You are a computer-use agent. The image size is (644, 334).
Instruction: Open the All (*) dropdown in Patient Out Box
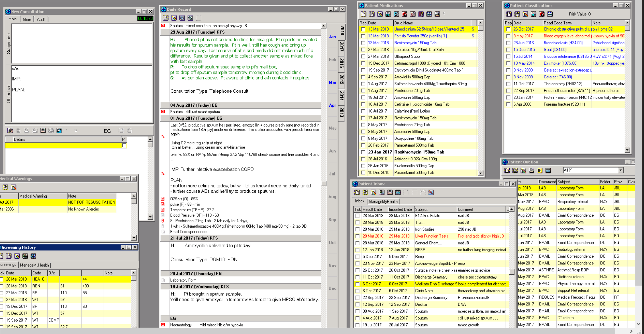(x=621, y=170)
